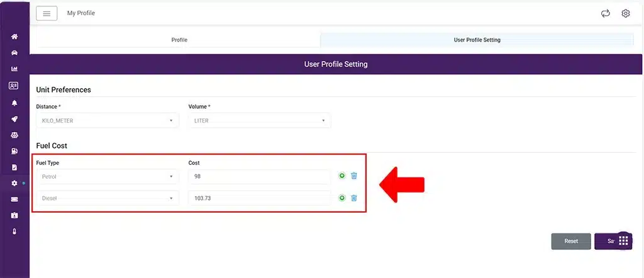Add a fuel row after Petrol
Viewport: 644px width, 278px height.
click(341, 175)
